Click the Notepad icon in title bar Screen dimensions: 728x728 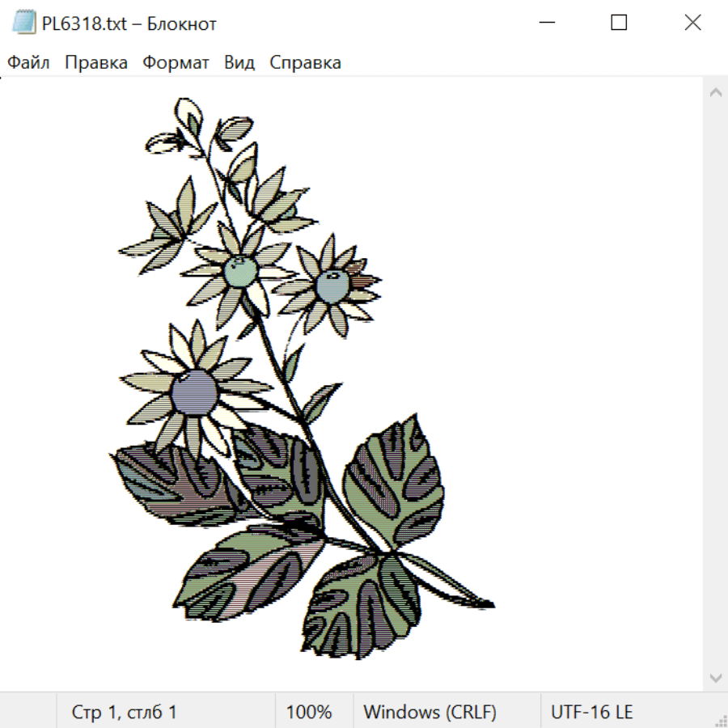24,23
